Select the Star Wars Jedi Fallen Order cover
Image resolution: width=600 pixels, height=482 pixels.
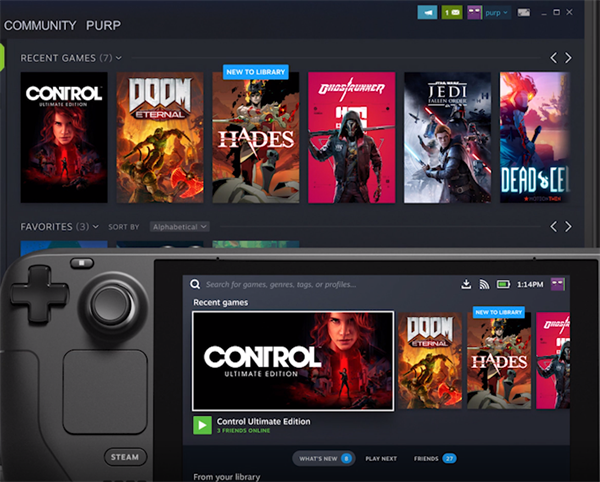(447, 137)
